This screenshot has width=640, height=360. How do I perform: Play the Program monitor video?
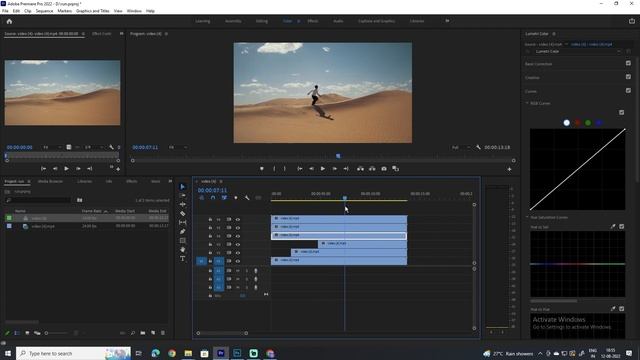[x=322, y=169]
